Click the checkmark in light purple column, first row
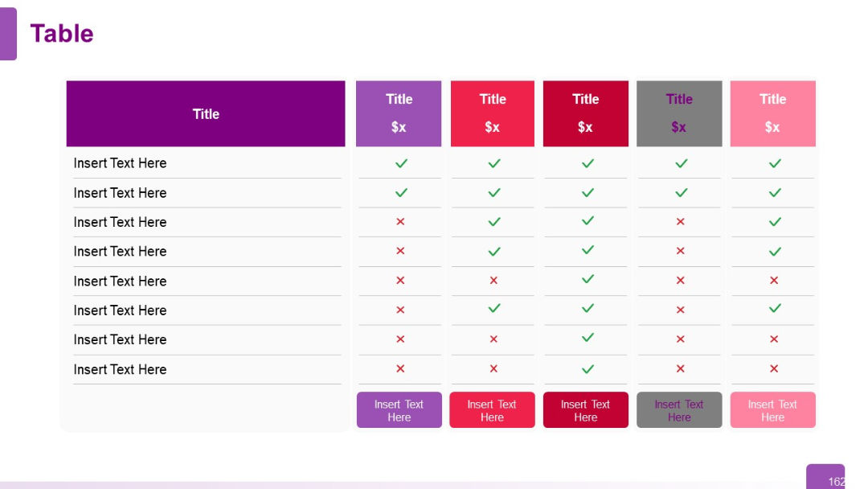Image resolution: width=868 pixels, height=489 pixels. 401,163
